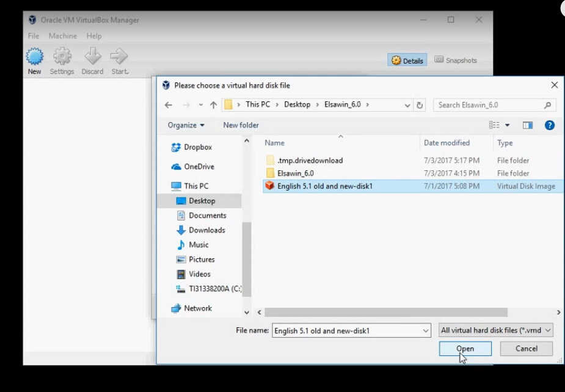Click the Forward navigation arrow
565x392 pixels.
coord(186,105)
